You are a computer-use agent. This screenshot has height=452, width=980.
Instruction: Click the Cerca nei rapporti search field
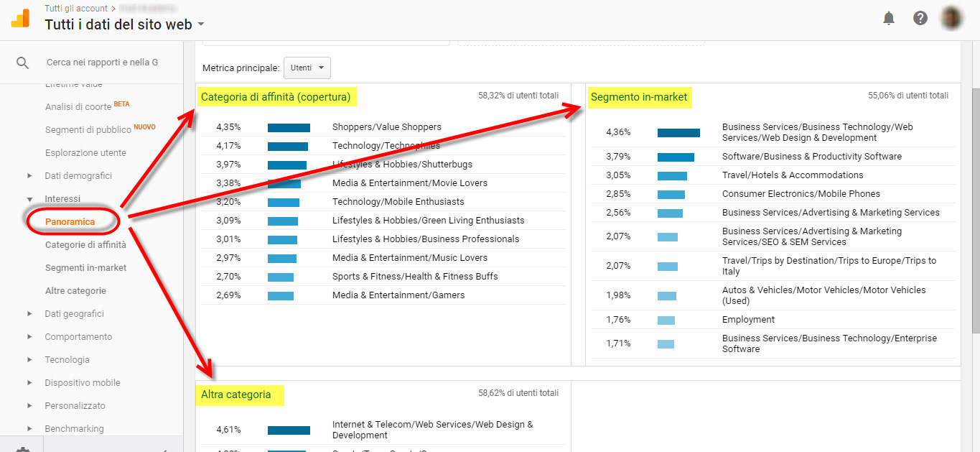(101, 63)
